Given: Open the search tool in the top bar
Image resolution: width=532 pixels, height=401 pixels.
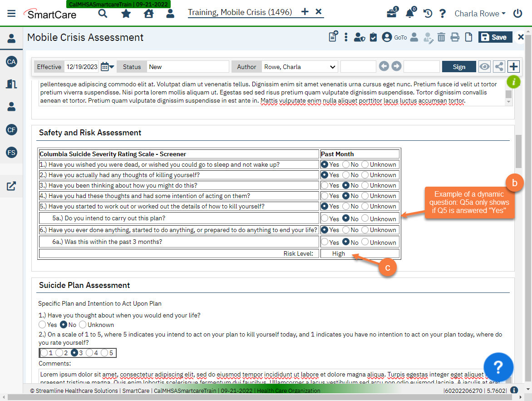Looking at the screenshot, I should click(103, 14).
